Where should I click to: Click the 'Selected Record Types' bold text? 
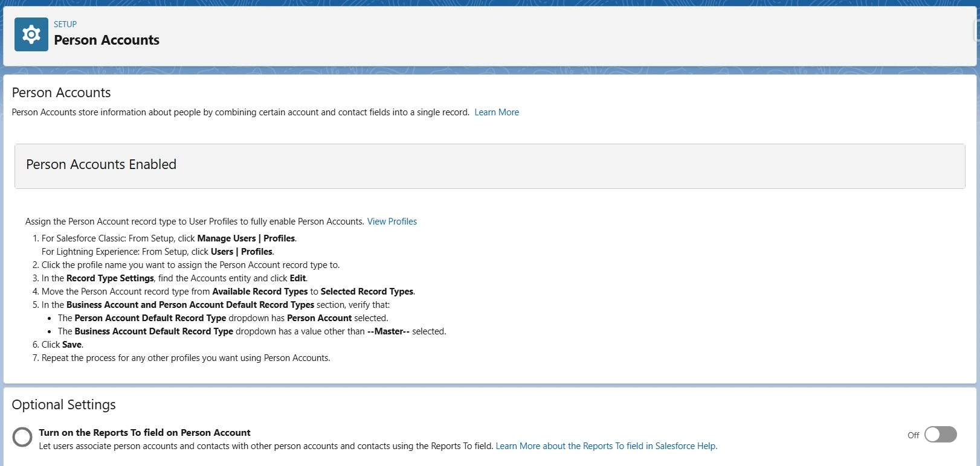pos(367,292)
